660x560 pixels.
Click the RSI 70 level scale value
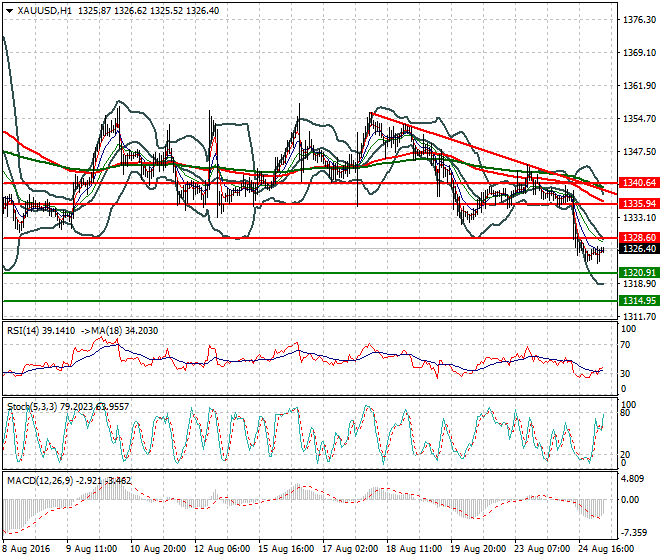627,345
